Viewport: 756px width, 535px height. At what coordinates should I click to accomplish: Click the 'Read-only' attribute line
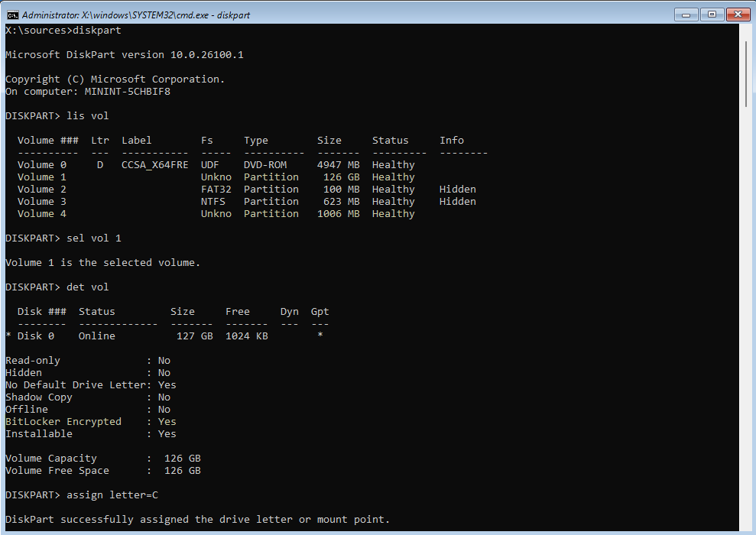click(88, 361)
